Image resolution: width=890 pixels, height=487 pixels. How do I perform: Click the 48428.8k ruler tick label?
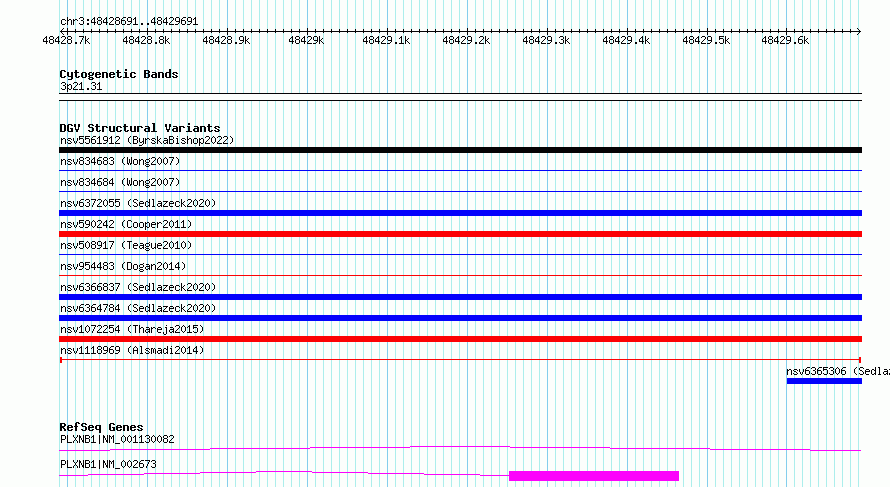146,40
